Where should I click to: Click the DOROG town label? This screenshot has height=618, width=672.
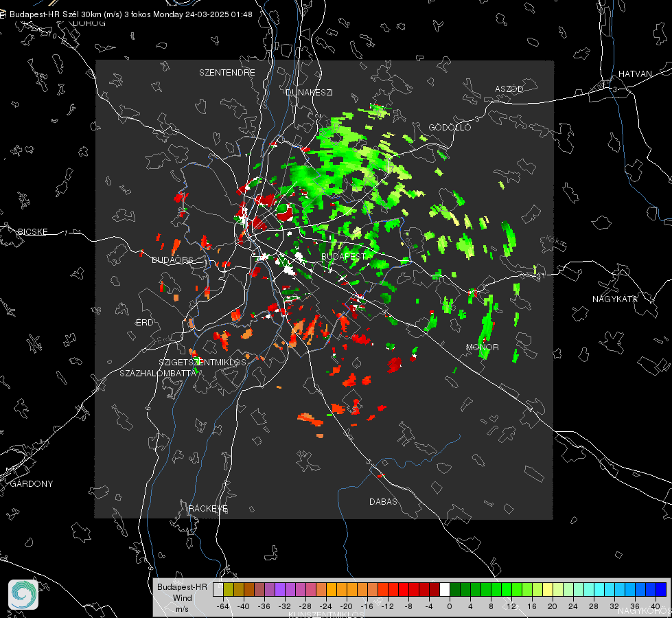pyautogui.click(x=89, y=23)
